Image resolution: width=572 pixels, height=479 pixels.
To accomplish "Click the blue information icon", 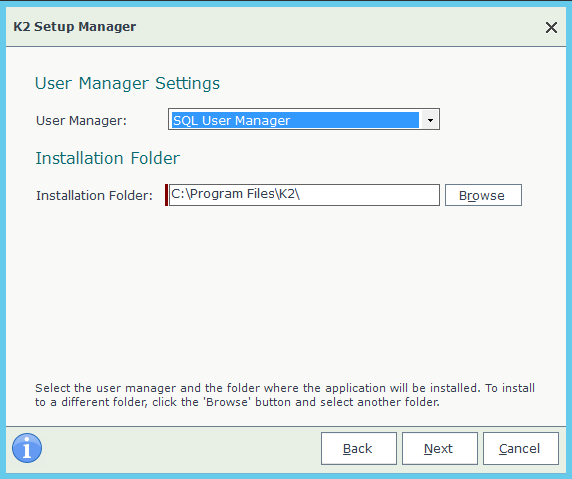I will (x=27, y=448).
